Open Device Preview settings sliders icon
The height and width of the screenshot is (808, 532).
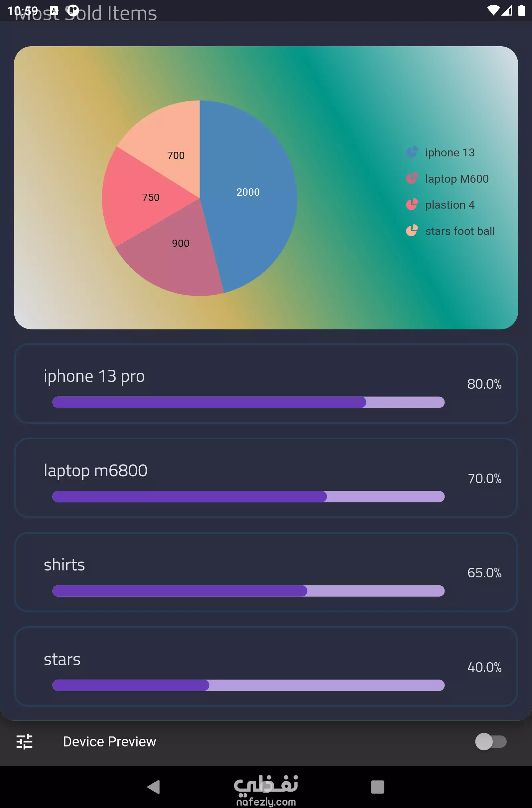click(24, 741)
